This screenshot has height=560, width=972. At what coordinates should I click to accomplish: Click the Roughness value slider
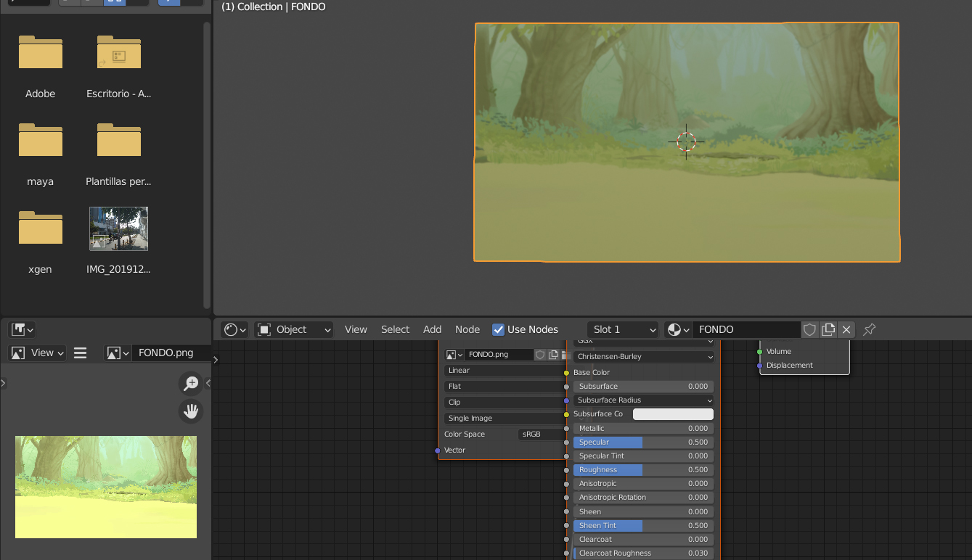point(643,470)
